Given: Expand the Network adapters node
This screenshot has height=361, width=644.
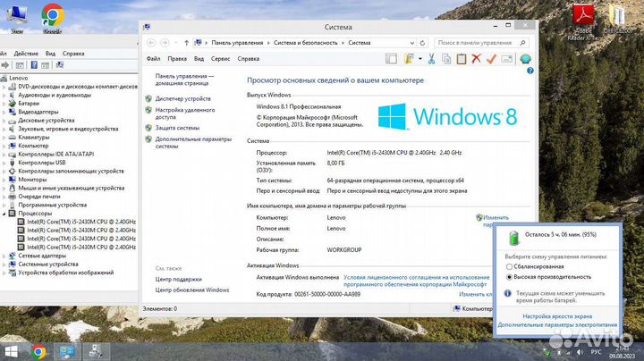Looking at the screenshot, I should point(4,256).
